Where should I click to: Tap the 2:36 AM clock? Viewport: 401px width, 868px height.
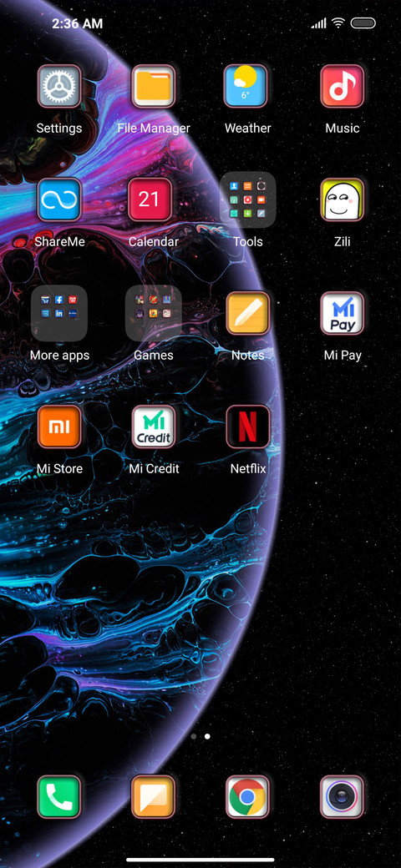point(78,23)
